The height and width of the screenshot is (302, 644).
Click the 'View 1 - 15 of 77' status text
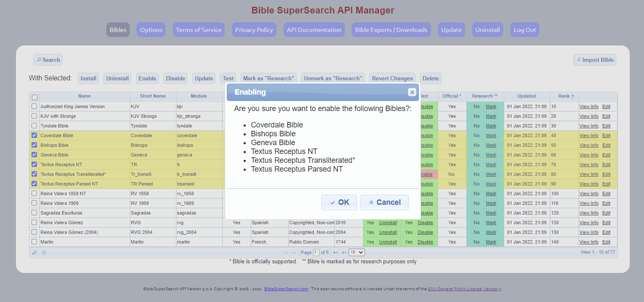(598, 252)
